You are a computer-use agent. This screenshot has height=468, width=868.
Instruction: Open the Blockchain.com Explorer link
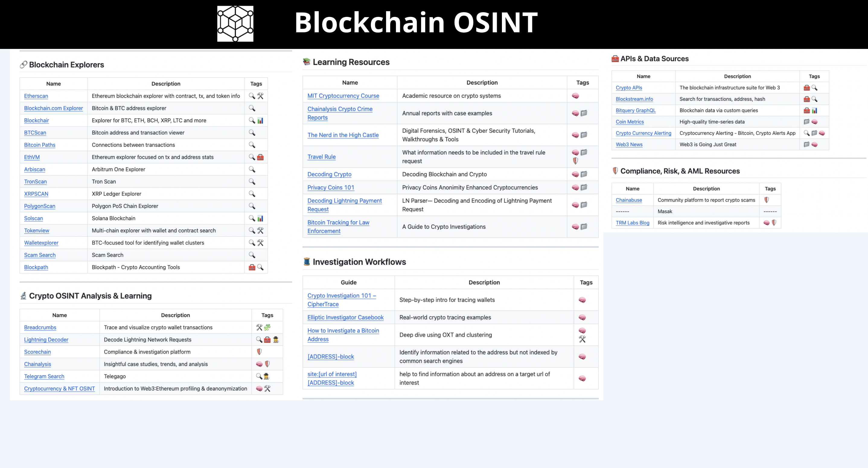(x=54, y=108)
